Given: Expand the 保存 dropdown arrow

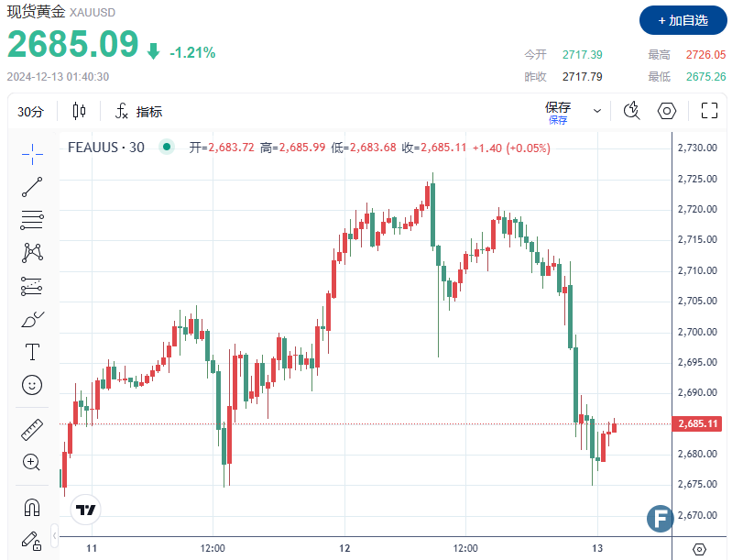Looking at the screenshot, I should point(597,111).
